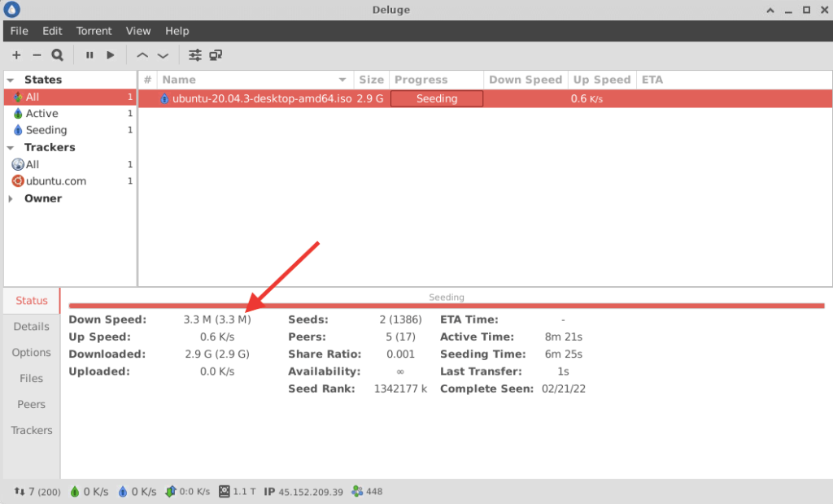Click the IP 45.152.209.39 status entry
This screenshot has height=504, width=833.
click(x=303, y=492)
